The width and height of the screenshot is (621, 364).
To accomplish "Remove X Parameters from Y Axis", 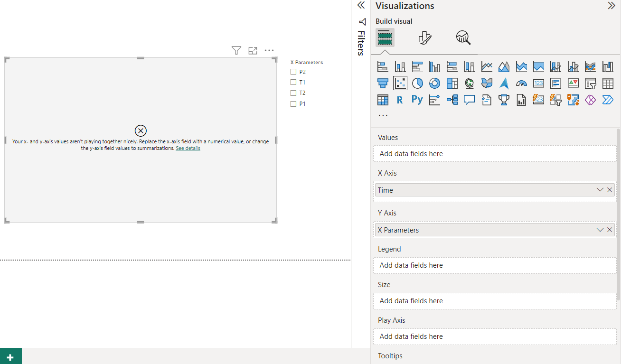I will coord(610,230).
